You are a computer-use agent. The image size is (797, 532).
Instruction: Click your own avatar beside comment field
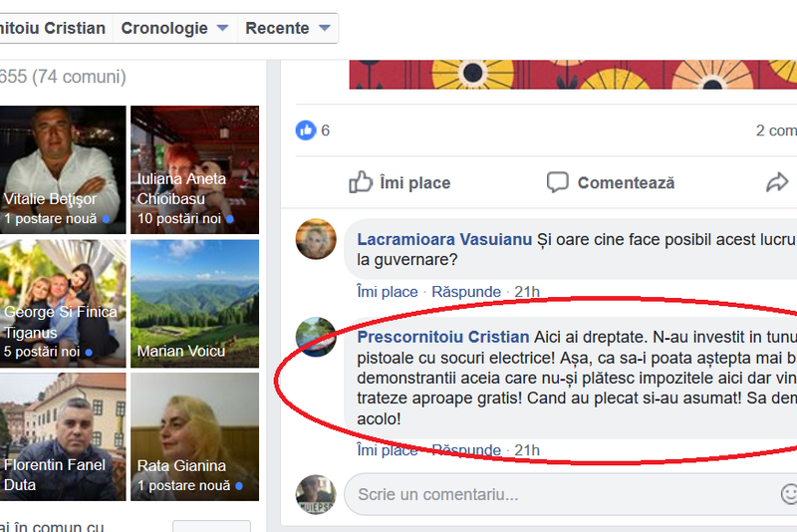[316, 494]
